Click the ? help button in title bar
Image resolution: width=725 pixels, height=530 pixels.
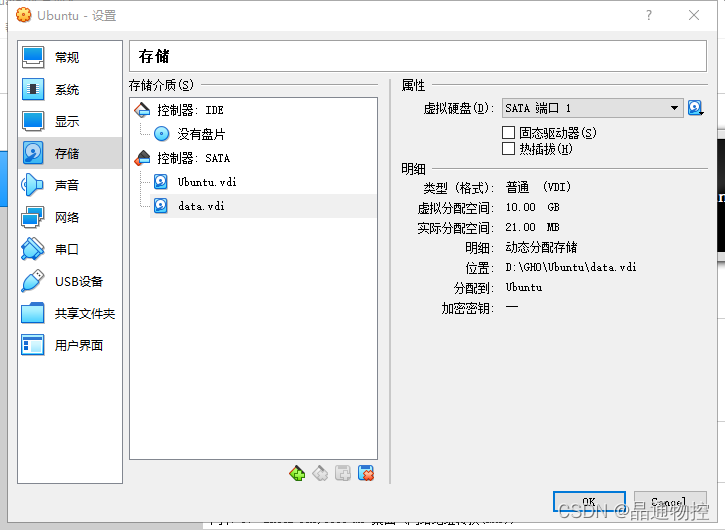point(649,15)
